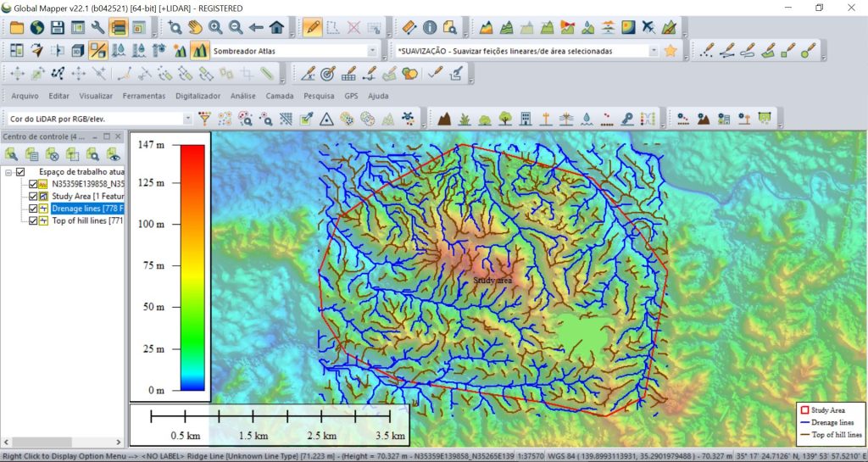
Task: Toggle the Drenage lines layer checkbox
Action: pos(33,209)
